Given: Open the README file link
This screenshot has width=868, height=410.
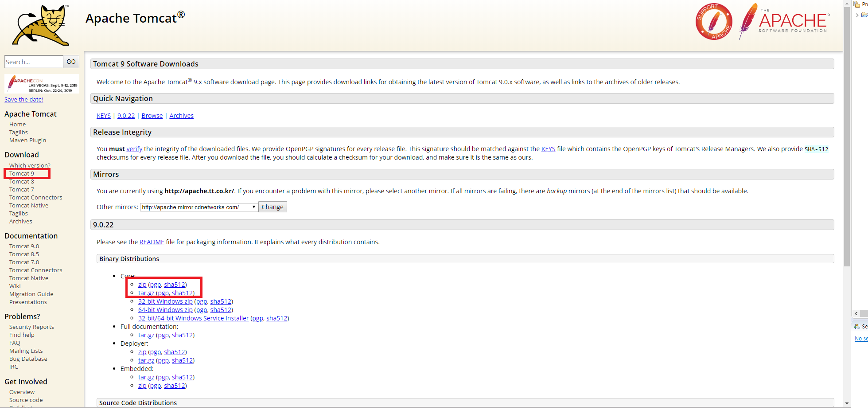Looking at the screenshot, I should tap(152, 242).
